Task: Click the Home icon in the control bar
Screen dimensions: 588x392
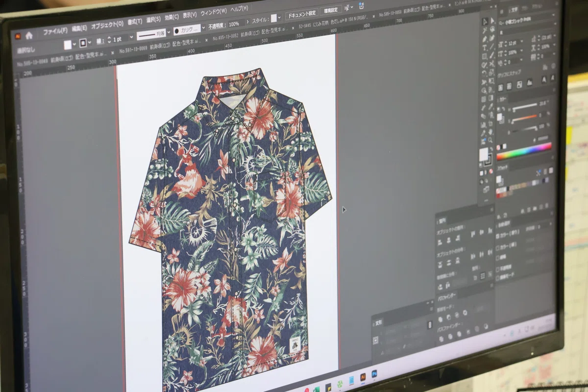Action: tap(29, 35)
